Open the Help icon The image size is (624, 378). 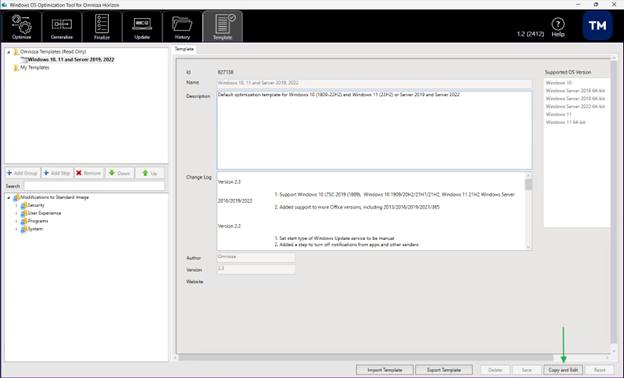click(x=558, y=27)
